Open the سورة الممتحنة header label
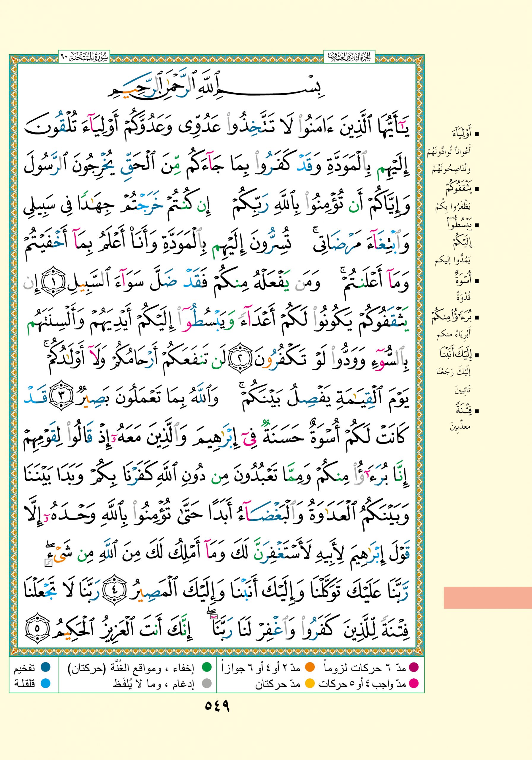The width and height of the screenshot is (532, 760). (x=84, y=57)
